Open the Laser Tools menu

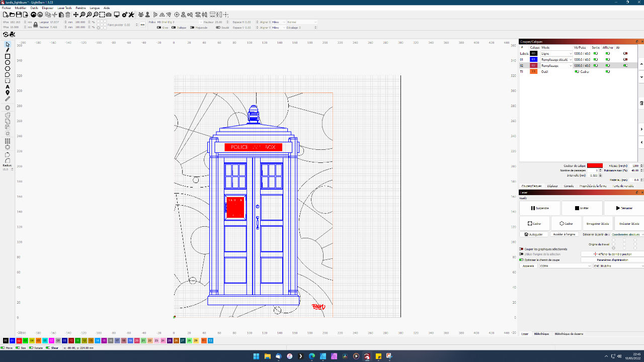coord(64,8)
